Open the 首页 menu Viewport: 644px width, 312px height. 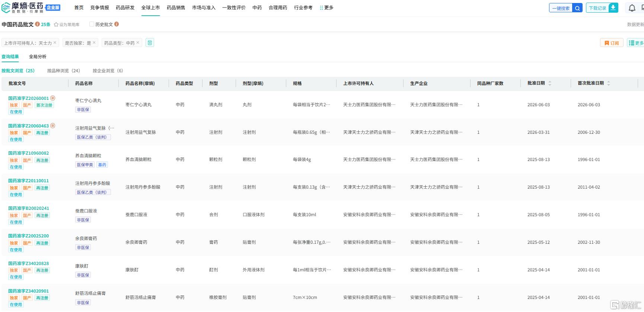[79, 8]
